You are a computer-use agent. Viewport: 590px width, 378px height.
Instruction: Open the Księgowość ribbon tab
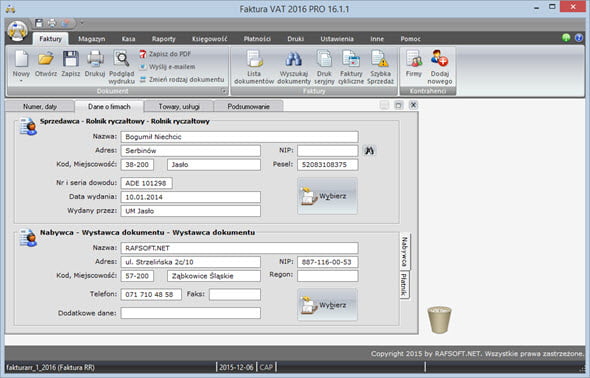pos(210,39)
